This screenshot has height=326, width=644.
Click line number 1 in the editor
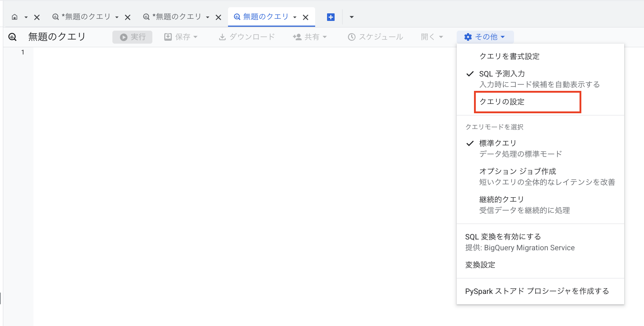(x=23, y=52)
